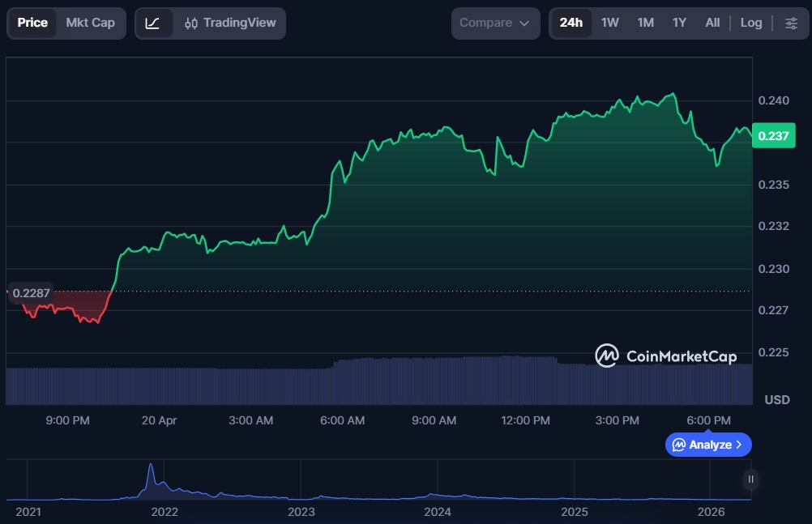Toggle the Log scale option
812x524 pixels.
(x=750, y=23)
